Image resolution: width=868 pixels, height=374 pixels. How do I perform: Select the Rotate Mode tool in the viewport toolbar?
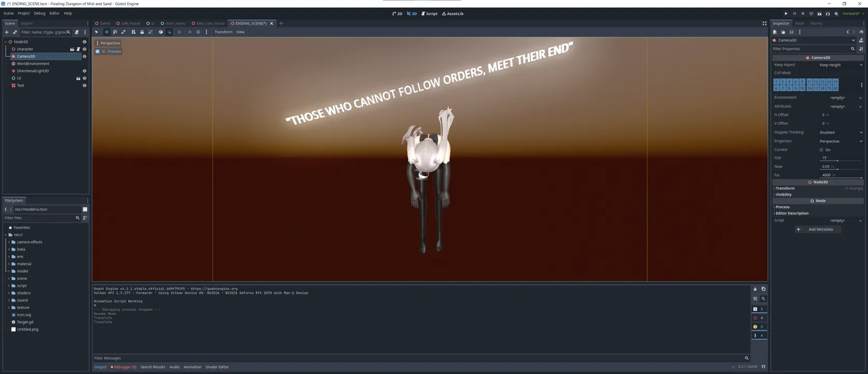click(x=115, y=32)
